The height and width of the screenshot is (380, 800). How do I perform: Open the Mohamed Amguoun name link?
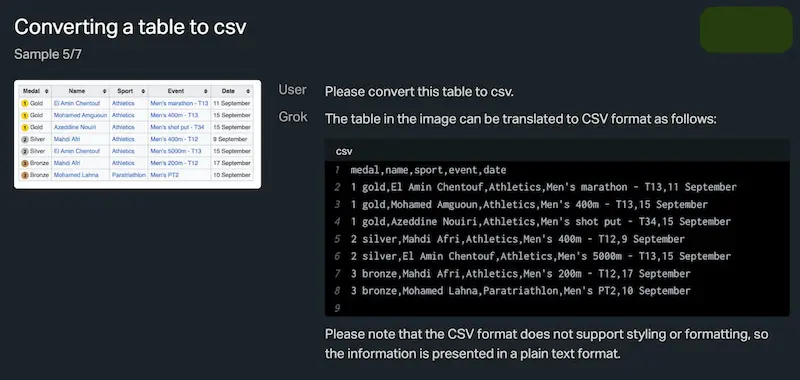80,115
